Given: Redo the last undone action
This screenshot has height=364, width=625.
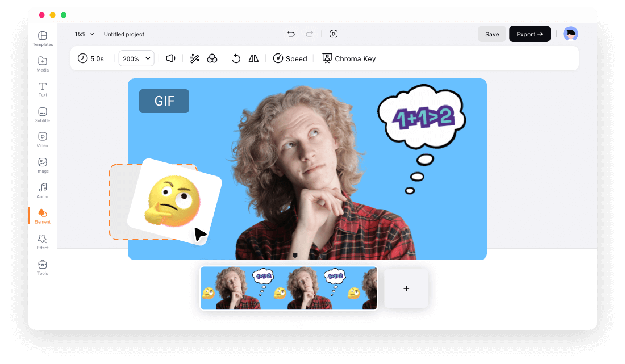Looking at the screenshot, I should 309,34.
